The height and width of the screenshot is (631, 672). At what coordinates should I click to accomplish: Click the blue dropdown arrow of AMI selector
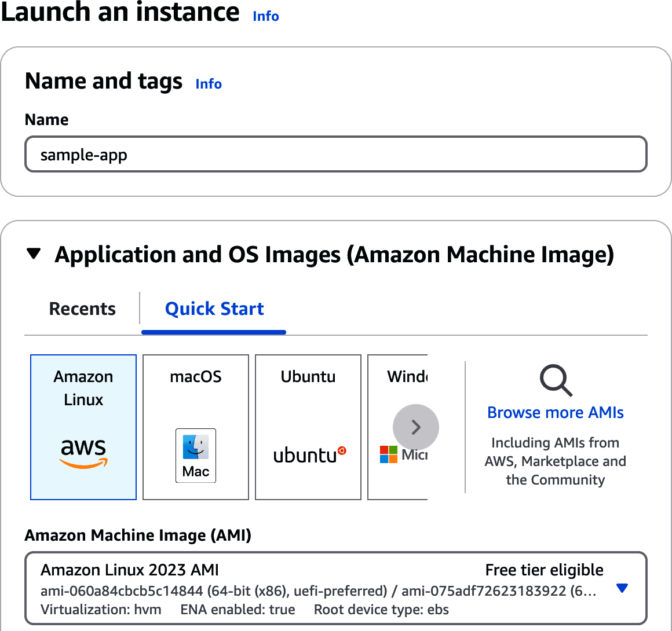622,588
